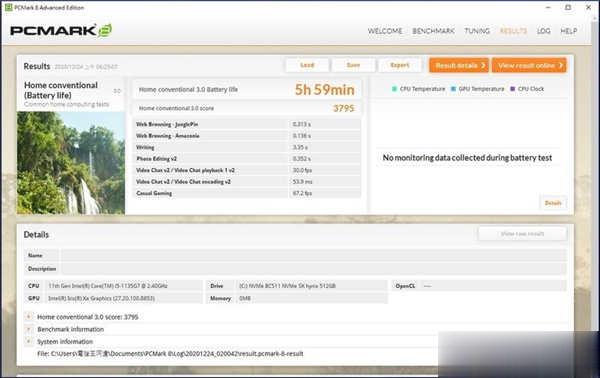This screenshot has width=600, height=378.
Task: Switch to the BENCHMARK tab
Action: tap(433, 31)
